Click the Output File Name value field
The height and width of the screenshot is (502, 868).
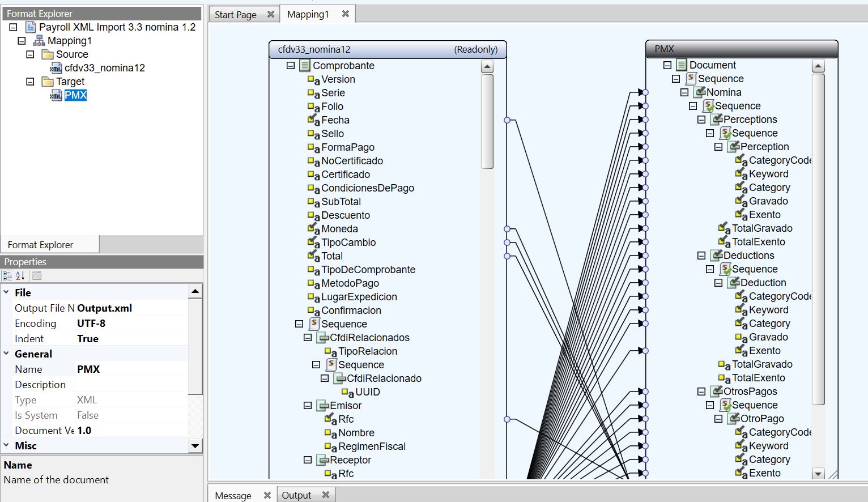pos(131,308)
